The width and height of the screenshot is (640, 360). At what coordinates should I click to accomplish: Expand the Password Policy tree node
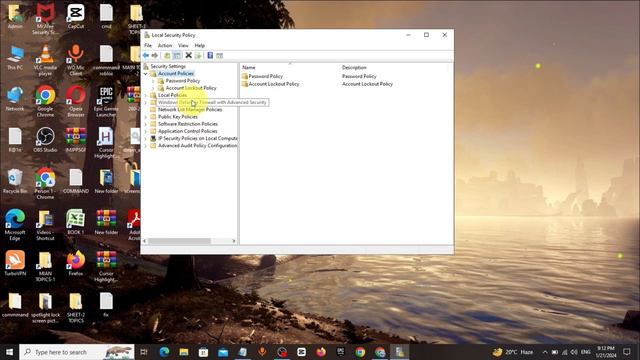point(153,81)
